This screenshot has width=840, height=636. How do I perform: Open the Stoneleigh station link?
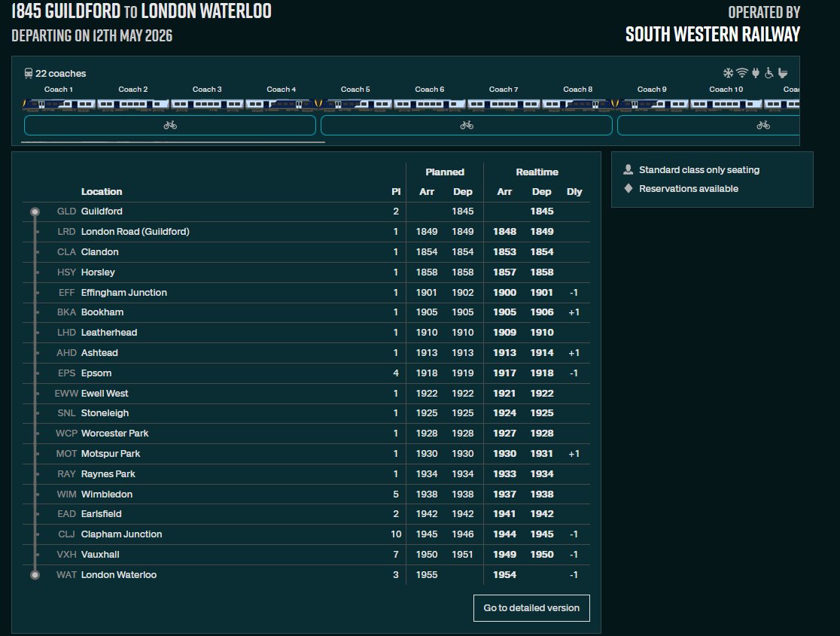(x=105, y=413)
